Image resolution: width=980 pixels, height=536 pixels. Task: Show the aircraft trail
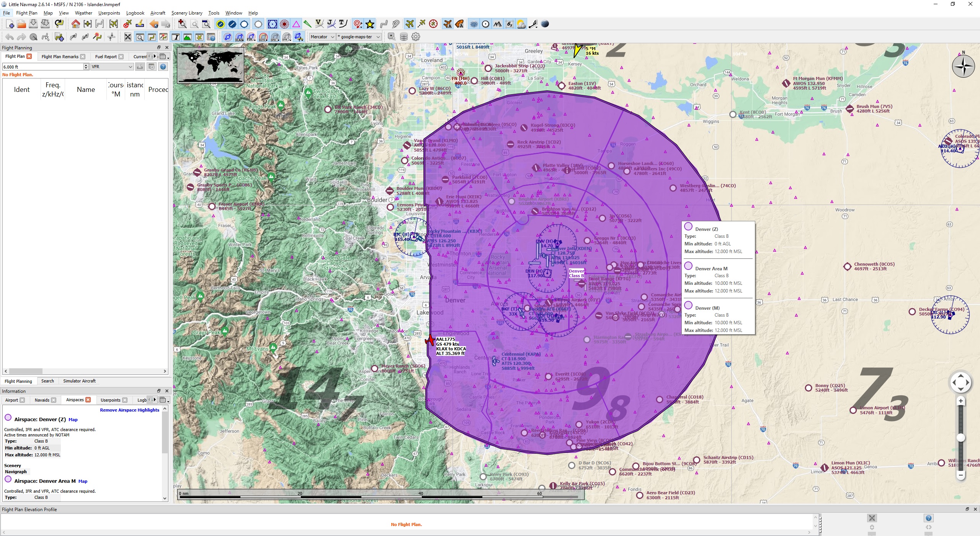click(x=421, y=24)
